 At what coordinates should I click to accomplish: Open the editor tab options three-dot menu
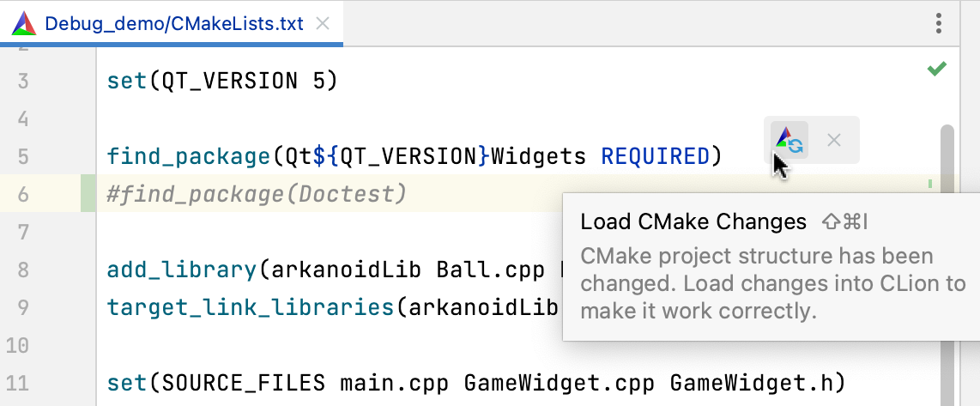[940, 23]
